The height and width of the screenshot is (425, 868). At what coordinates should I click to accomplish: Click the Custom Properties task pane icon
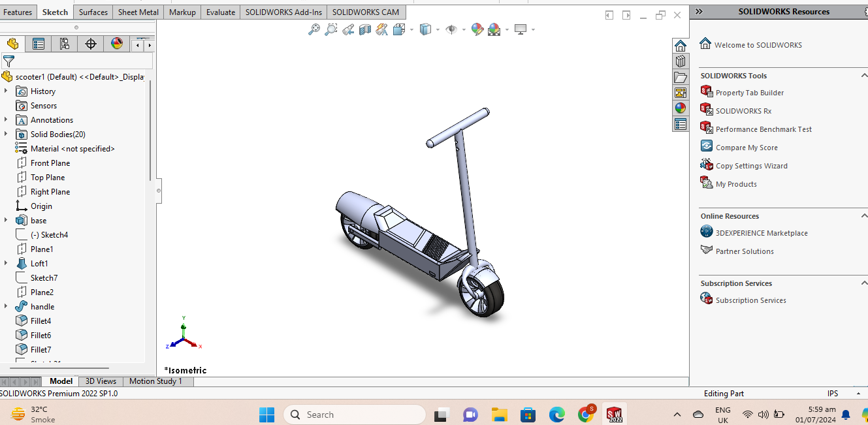681,124
